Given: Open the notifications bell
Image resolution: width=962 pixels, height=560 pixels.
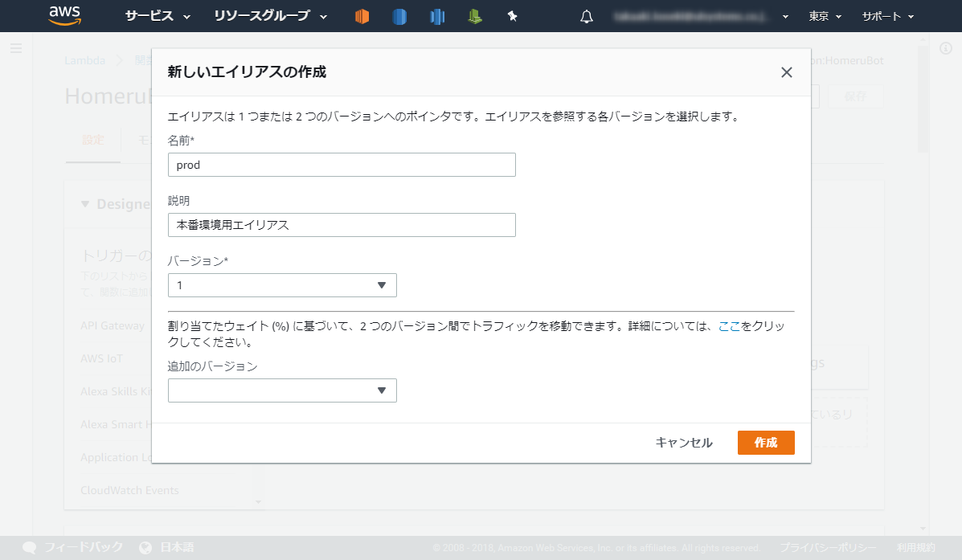Looking at the screenshot, I should coord(586,15).
